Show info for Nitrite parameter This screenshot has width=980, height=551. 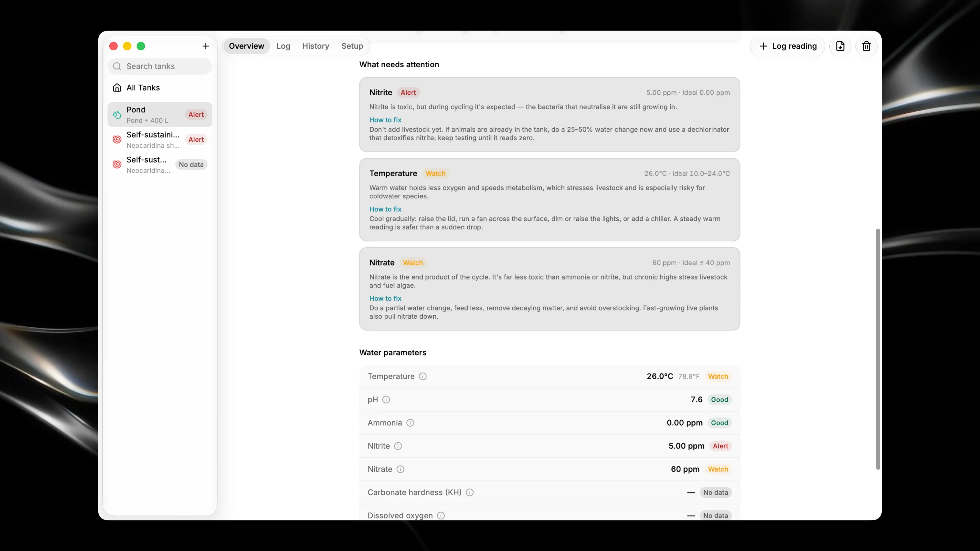tap(398, 446)
